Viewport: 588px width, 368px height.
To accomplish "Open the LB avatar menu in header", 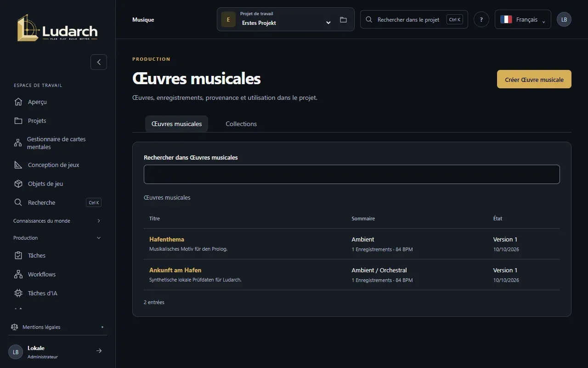I will (x=564, y=19).
